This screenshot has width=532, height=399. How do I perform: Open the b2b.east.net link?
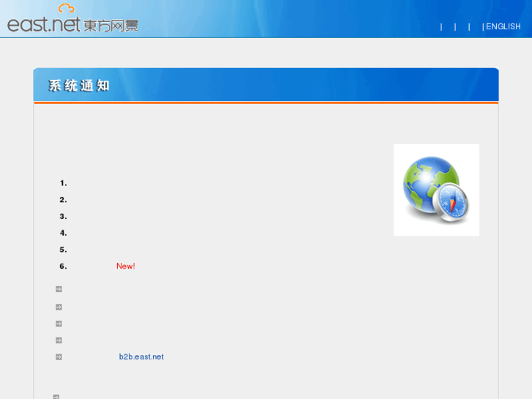point(141,357)
